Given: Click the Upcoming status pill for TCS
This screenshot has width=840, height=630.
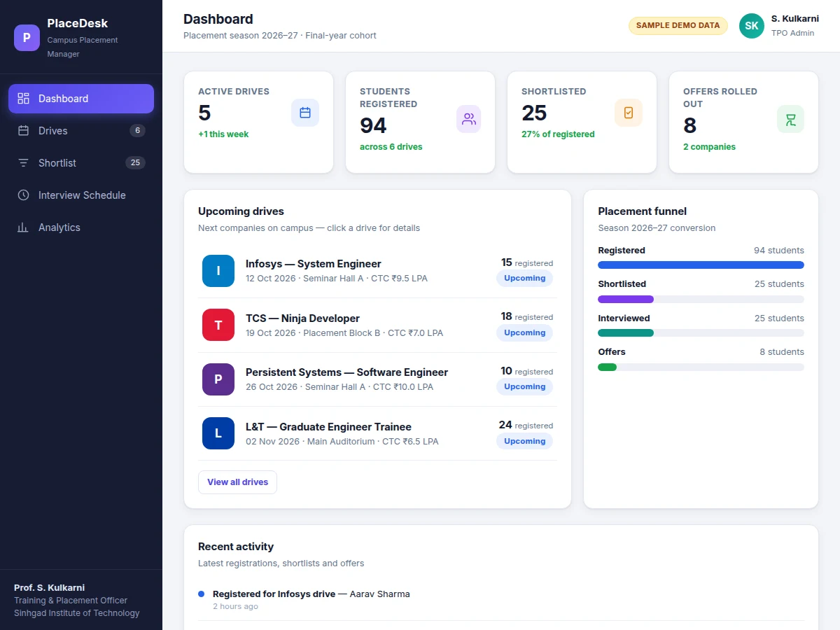Looking at the screenshot, I should (x=524, y=332).
